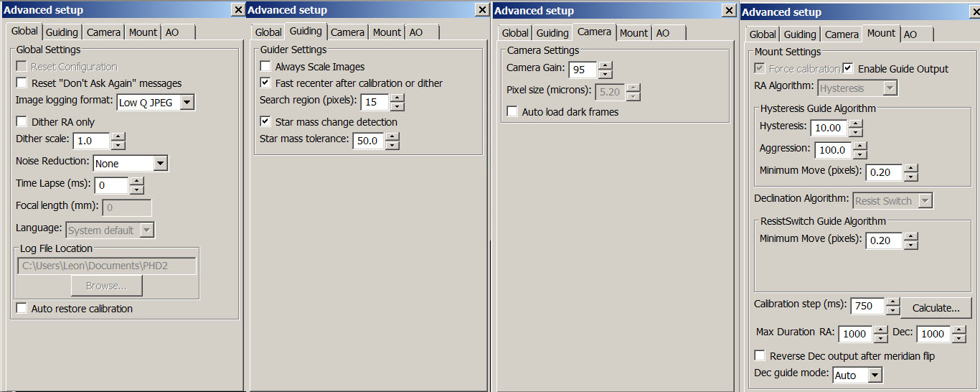Click the Calculate... button
This screenshot has width=980, height=392.
[936, 308]
